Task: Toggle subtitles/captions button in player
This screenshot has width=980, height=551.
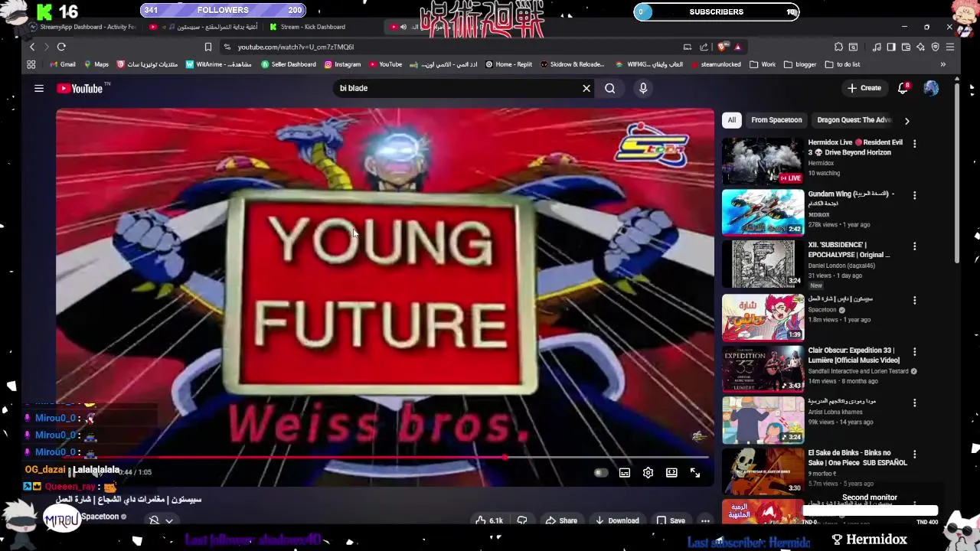Action: (x=625, y=473)
